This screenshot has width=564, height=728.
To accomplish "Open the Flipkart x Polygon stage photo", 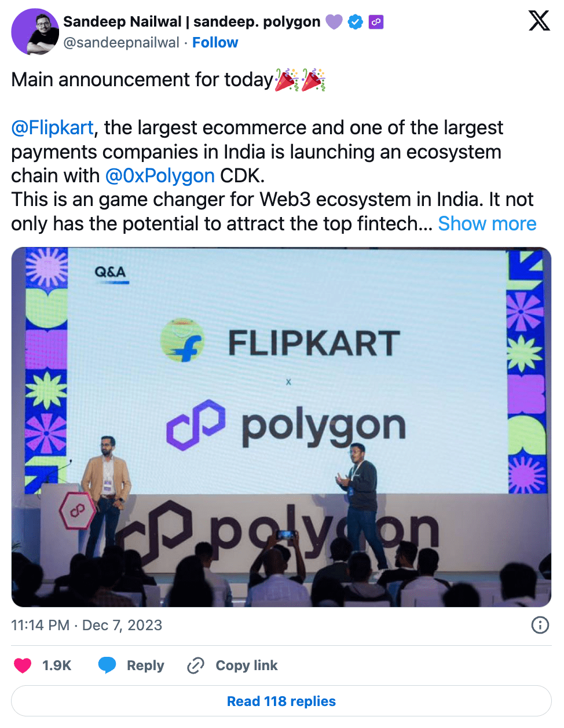I will 281,427.
